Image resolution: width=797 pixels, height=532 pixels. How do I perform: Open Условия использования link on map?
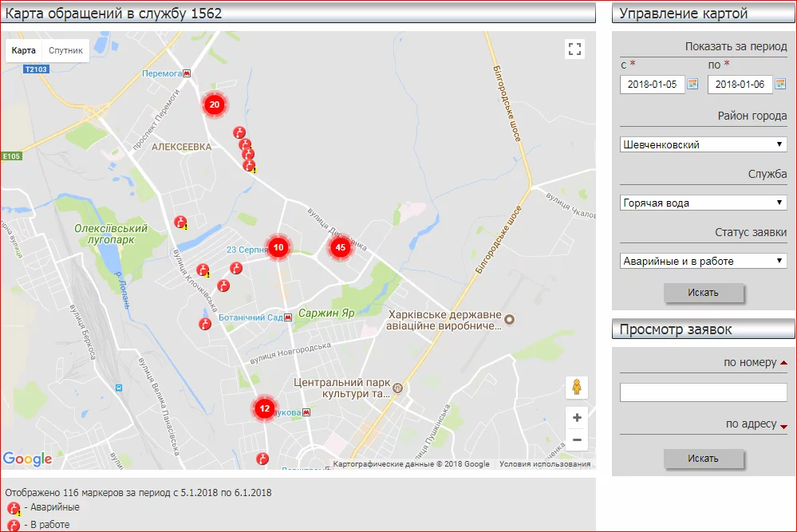pyautogui.click(x=545, y=464)
